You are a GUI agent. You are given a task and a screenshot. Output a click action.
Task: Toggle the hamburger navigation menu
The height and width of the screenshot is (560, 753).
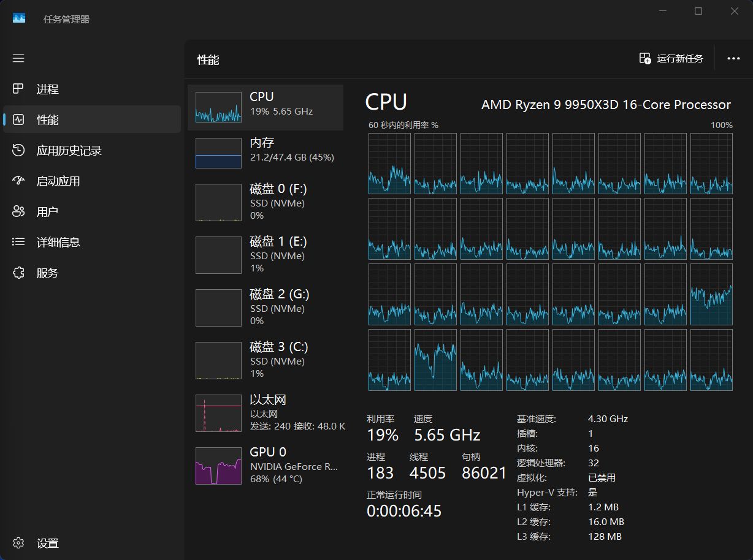18,58
